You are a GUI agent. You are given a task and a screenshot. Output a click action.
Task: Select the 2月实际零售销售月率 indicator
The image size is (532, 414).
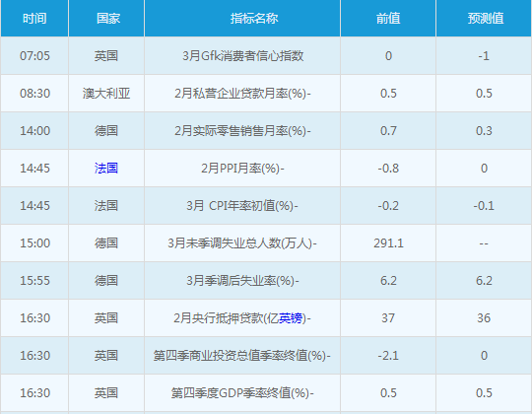(242, 131)
